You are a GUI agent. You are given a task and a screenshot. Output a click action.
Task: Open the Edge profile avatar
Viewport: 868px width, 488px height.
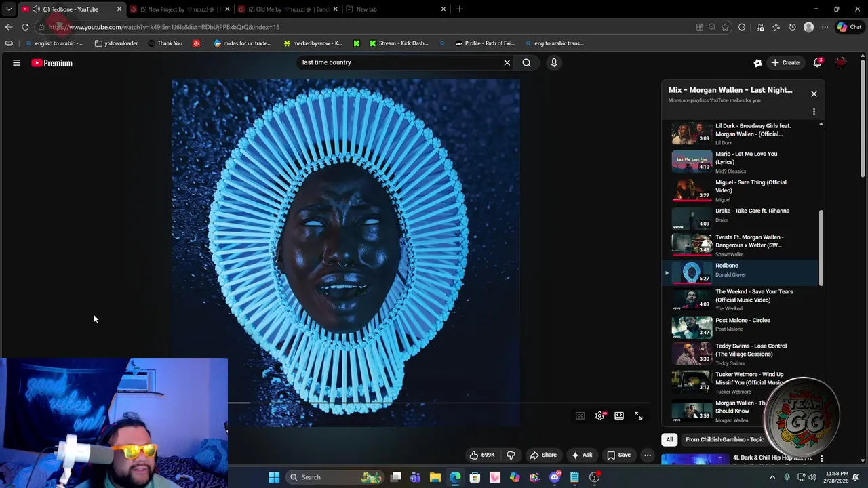tap(808, 27)
